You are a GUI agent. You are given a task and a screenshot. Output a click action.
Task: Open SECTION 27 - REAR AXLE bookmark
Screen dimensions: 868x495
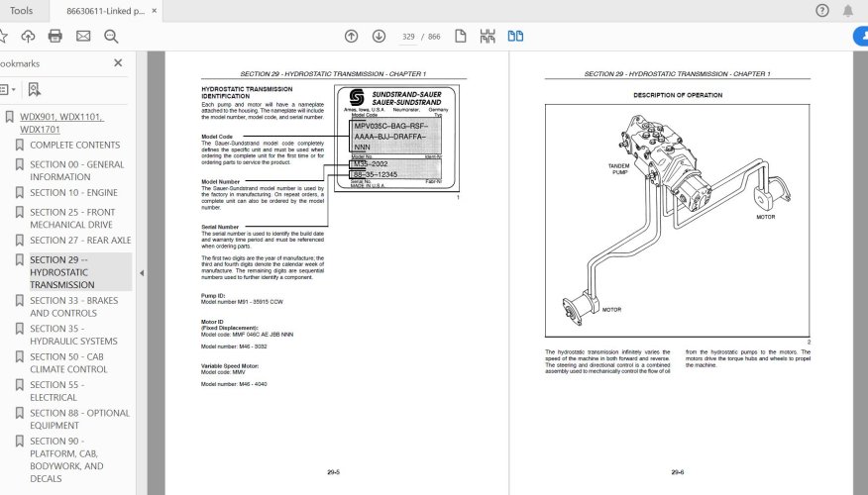pos(80,240)
